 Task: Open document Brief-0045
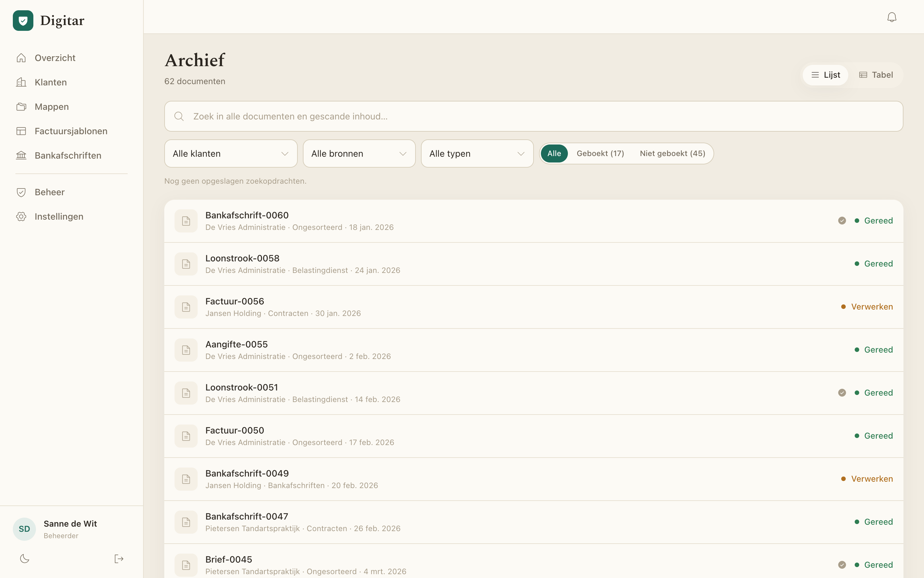pos(534,561)
